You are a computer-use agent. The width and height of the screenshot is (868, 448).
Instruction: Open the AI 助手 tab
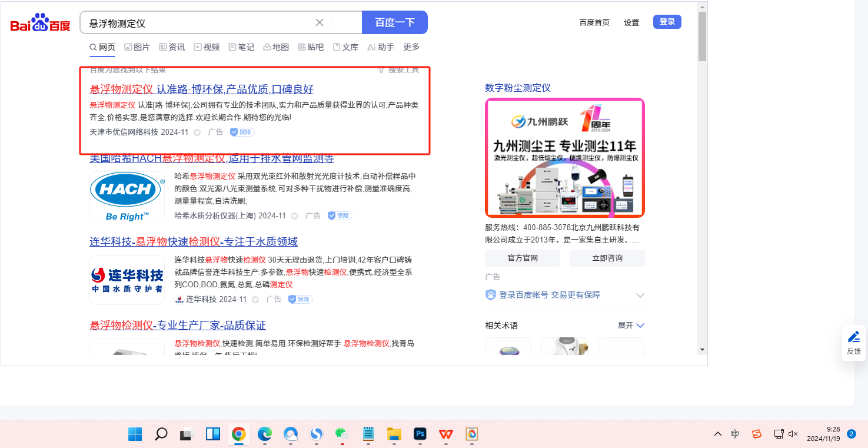381,47
